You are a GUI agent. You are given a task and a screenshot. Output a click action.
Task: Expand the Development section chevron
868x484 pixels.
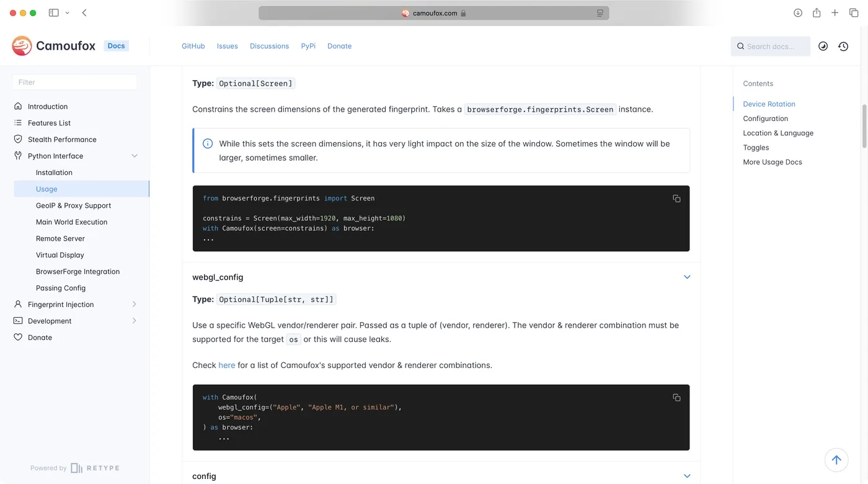coord(135,321)
